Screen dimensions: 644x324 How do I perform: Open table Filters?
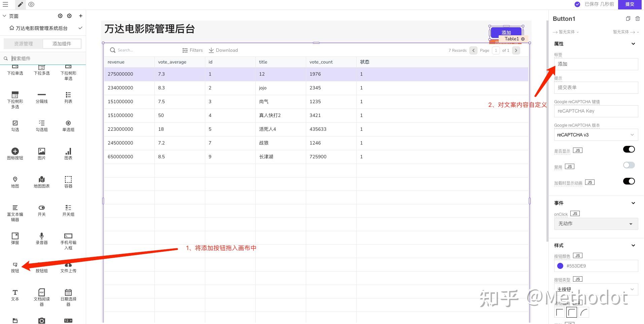[x=192, y=50]
